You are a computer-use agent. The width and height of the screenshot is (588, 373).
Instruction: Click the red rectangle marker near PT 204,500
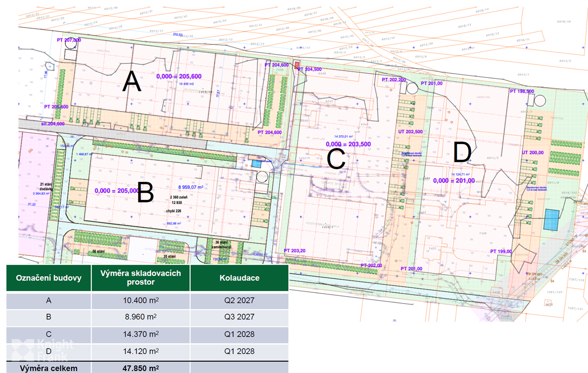(x=297, y=66)
